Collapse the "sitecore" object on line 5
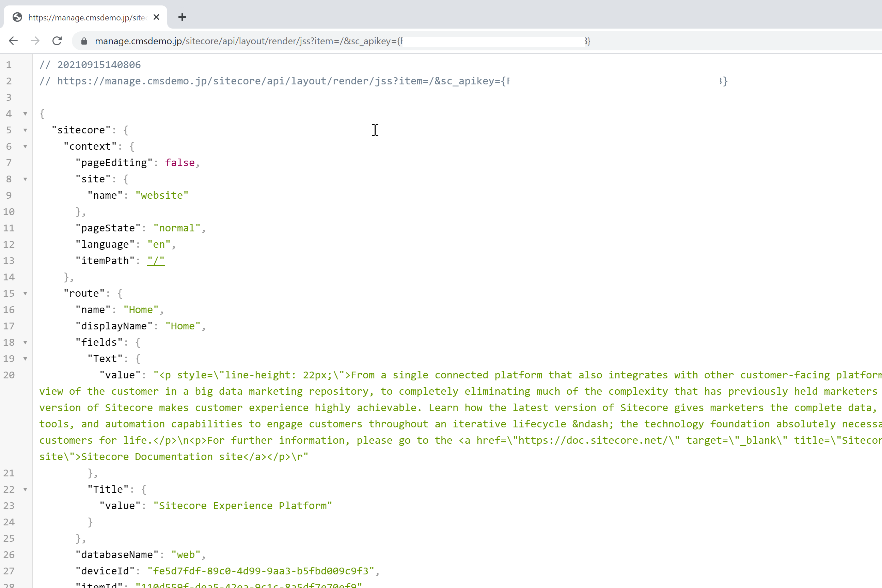The image size is (882, 588). pos(25,130)
